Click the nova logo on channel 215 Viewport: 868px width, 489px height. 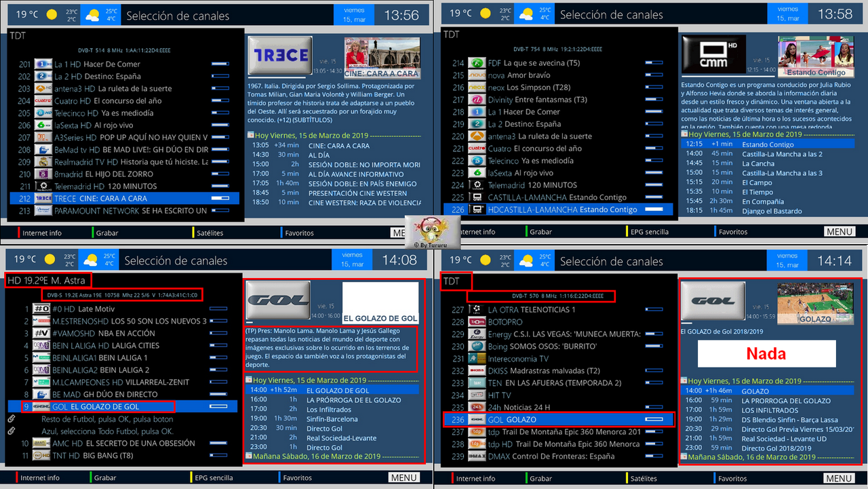[477, 75]
